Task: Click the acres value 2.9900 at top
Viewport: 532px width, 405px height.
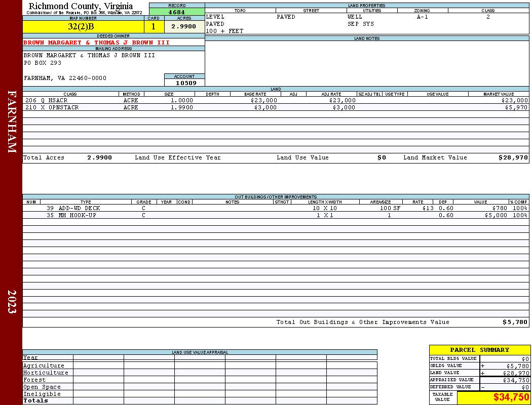Action: (184, 26)
